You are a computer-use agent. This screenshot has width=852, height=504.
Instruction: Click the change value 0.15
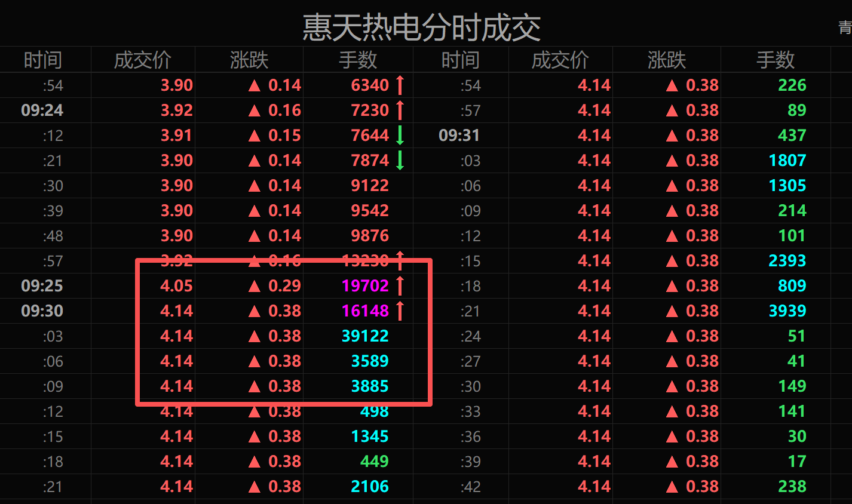tap(284, 136)
